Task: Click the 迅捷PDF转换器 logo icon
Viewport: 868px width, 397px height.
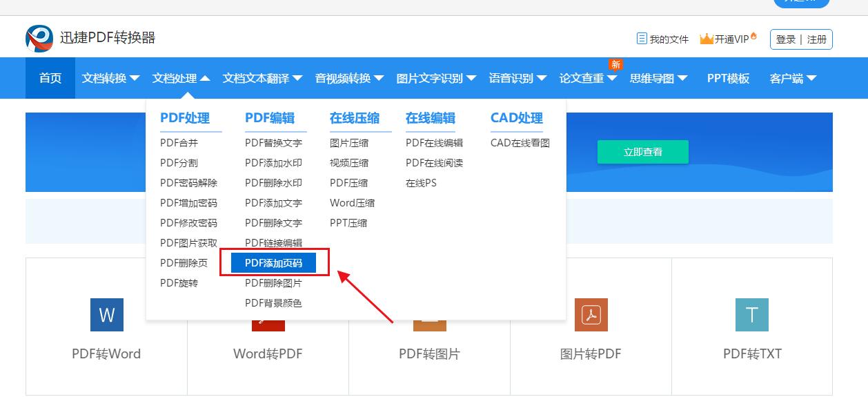Action: [x=39, y=39]
